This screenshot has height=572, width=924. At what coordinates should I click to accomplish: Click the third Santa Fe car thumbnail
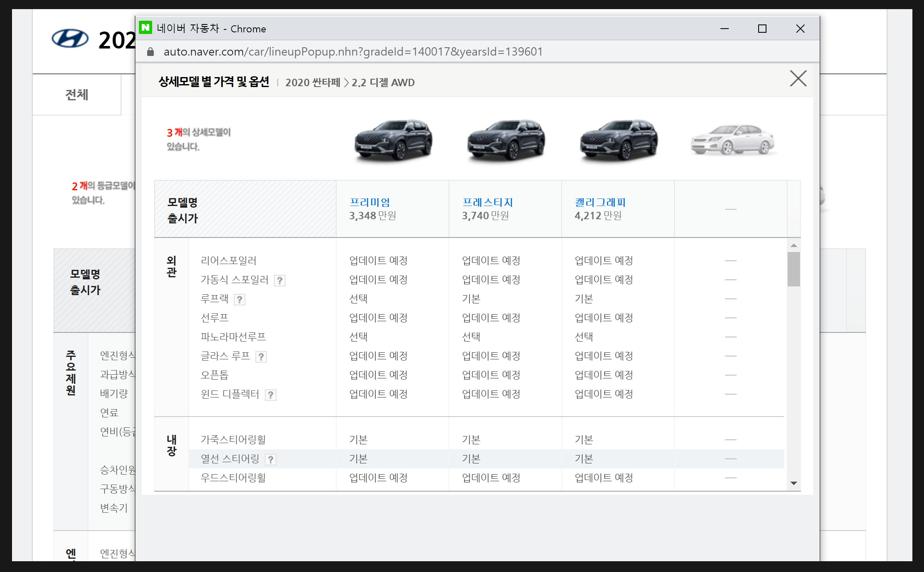pyautogui.click(x=618, y=139)
